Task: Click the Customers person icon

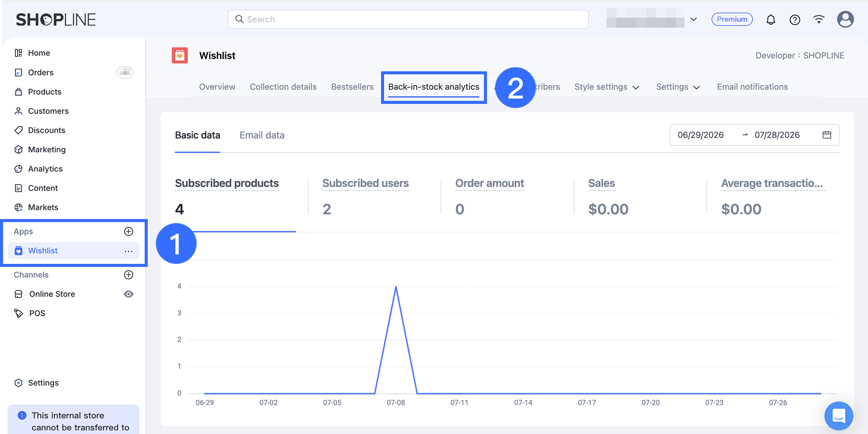Action: coord(18,111)
